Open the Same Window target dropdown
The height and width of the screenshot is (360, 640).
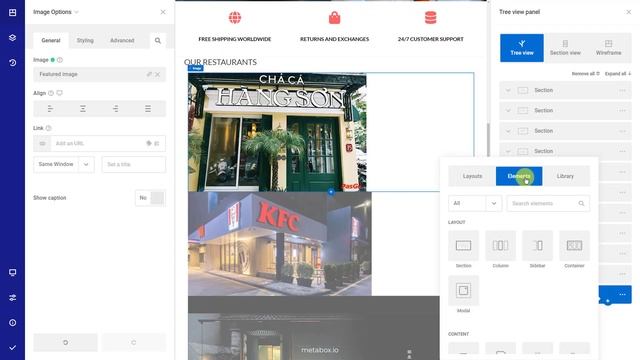(x=64, y=164)
